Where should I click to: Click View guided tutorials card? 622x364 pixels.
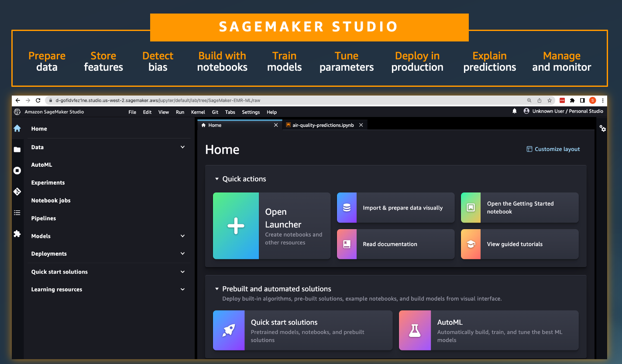[520, 244]
